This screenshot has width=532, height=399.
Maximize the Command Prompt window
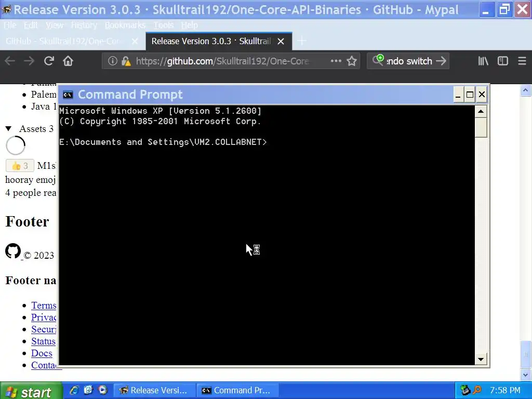(470, 95)
